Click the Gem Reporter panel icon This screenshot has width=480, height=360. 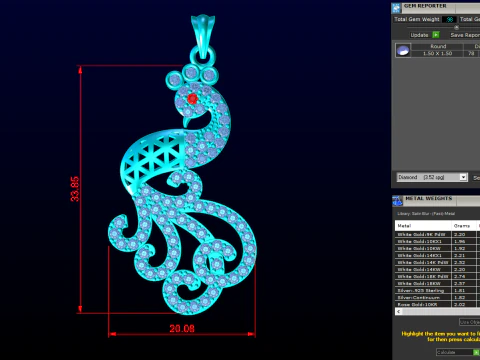pyautogui.click(x=396, y=8)
